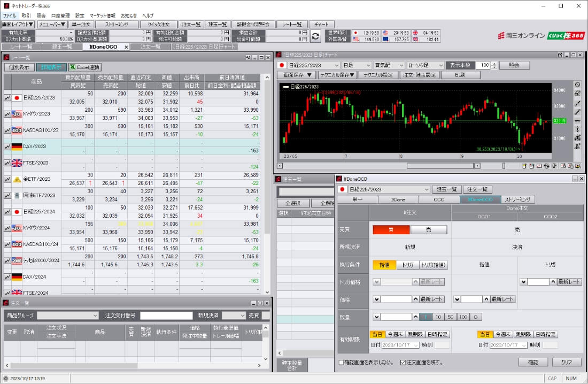Open product dropdown in IfDoneOCO window
The height and width of the screenshot is (384, 588).
coord(389,189)
